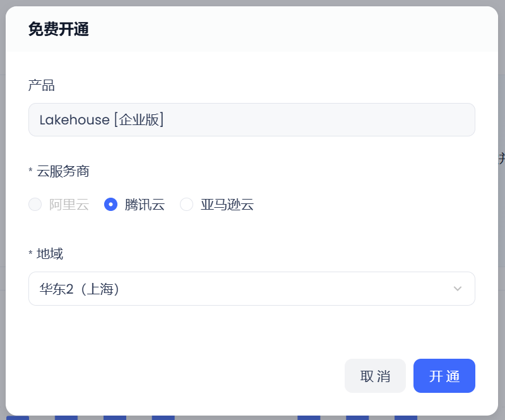This screenshot has height=420, width=505.
Task: Click the required asterisk beside 云服务商
Action: coord(30,172)
